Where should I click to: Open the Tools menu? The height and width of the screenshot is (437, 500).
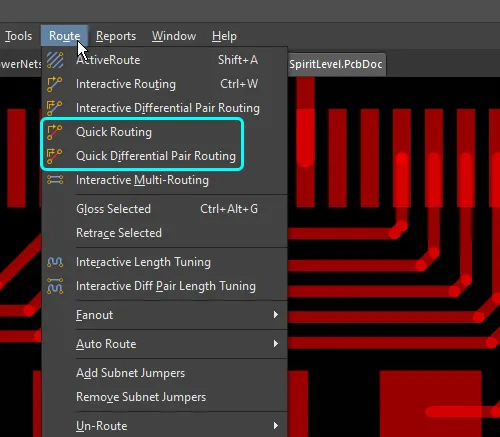tap(18, 36)
